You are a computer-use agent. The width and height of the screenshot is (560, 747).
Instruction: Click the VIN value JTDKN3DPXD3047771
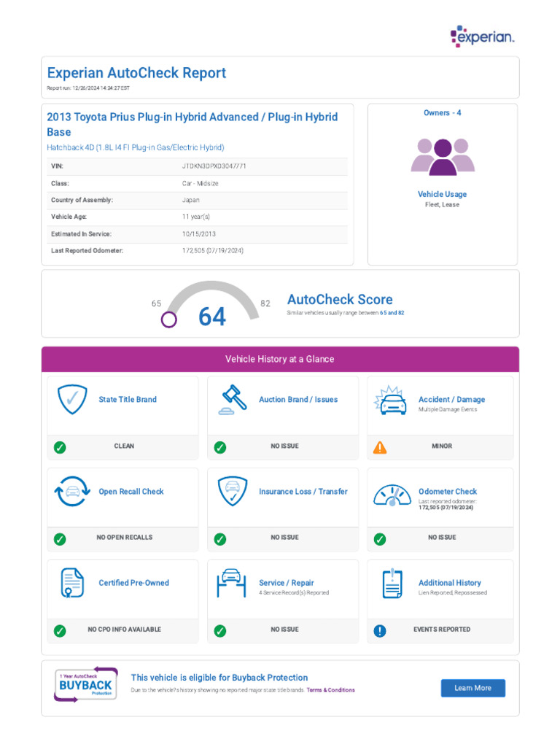pos(214,166)
